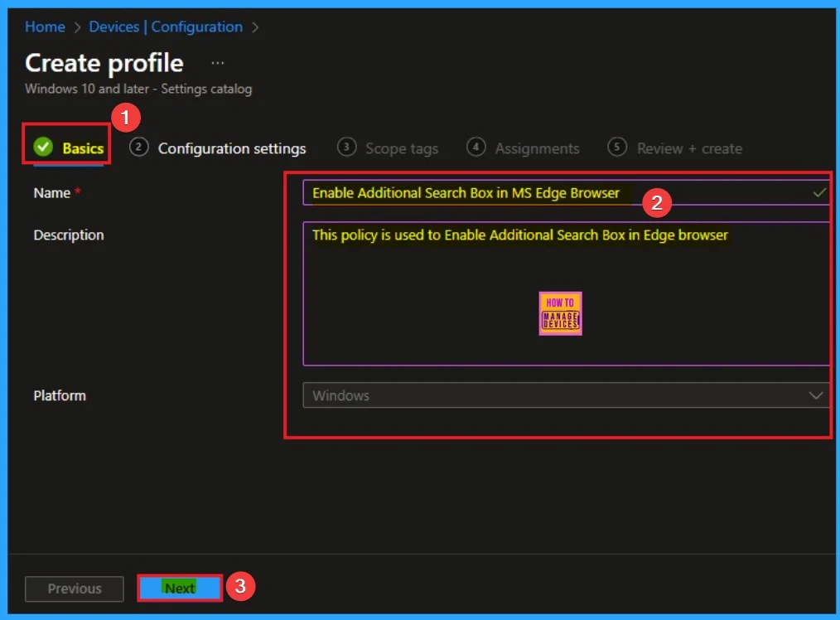Click breadcrumb chevron after Configuration

tap(255, 27)
